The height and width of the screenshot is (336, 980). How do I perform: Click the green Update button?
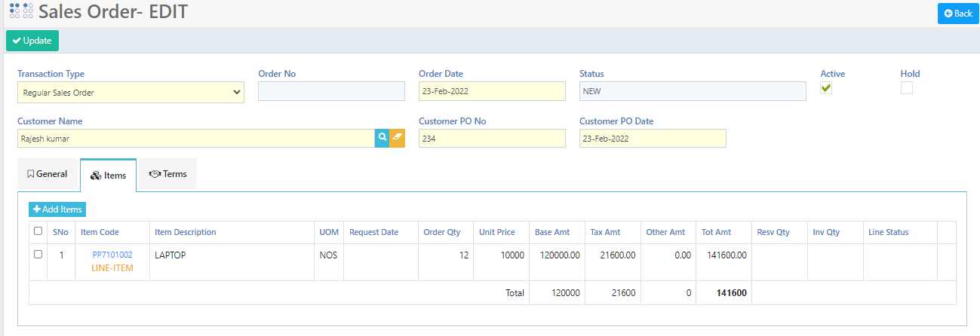(32, 41)
